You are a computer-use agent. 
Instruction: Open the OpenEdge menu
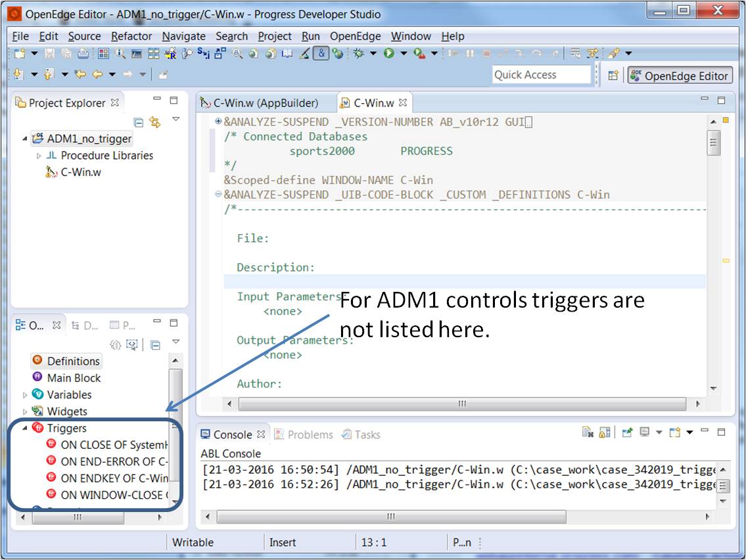tap(356, 36)
